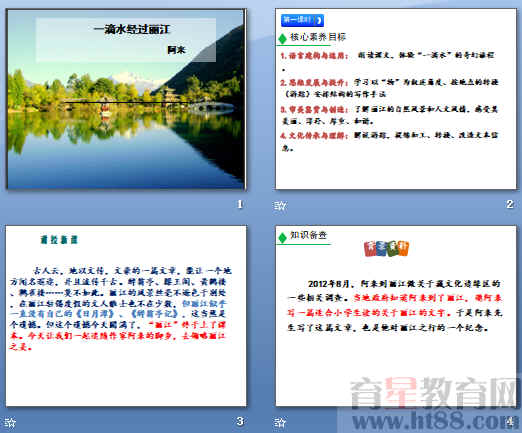Click the red text paragraph on slide 3
The width and height of the screenshot is (522, 433).
[x=118, y=336]
